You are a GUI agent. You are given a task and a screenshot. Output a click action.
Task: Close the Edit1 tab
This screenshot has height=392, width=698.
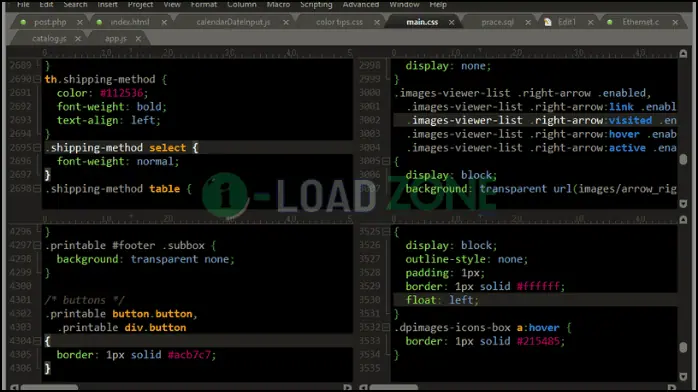[590, 22]
